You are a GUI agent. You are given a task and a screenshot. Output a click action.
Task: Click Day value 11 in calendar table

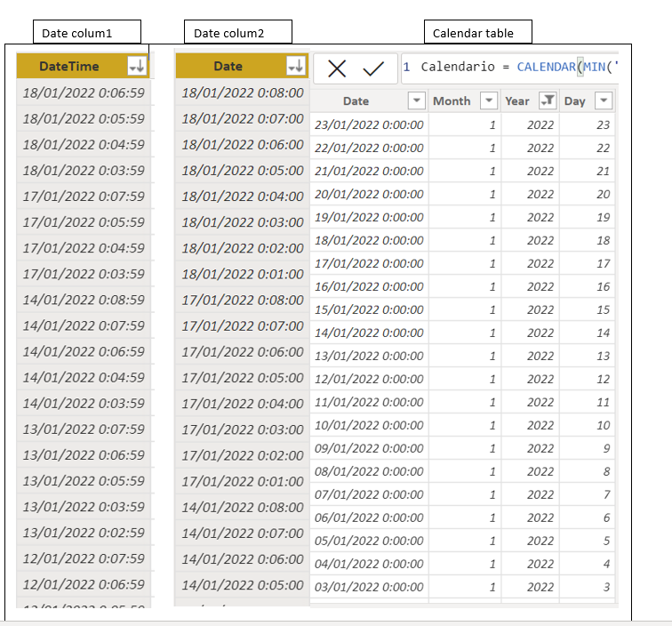click(x=603, y=402)
